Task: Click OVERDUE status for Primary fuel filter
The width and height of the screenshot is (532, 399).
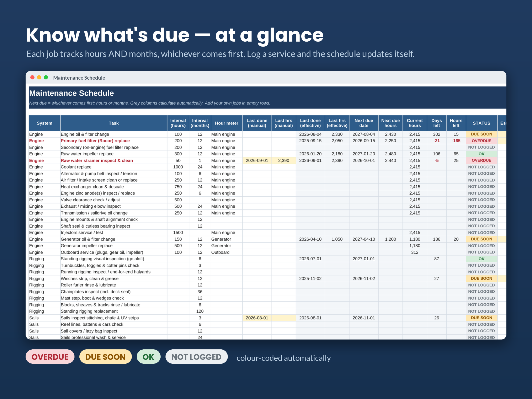Action: point(482,141)
